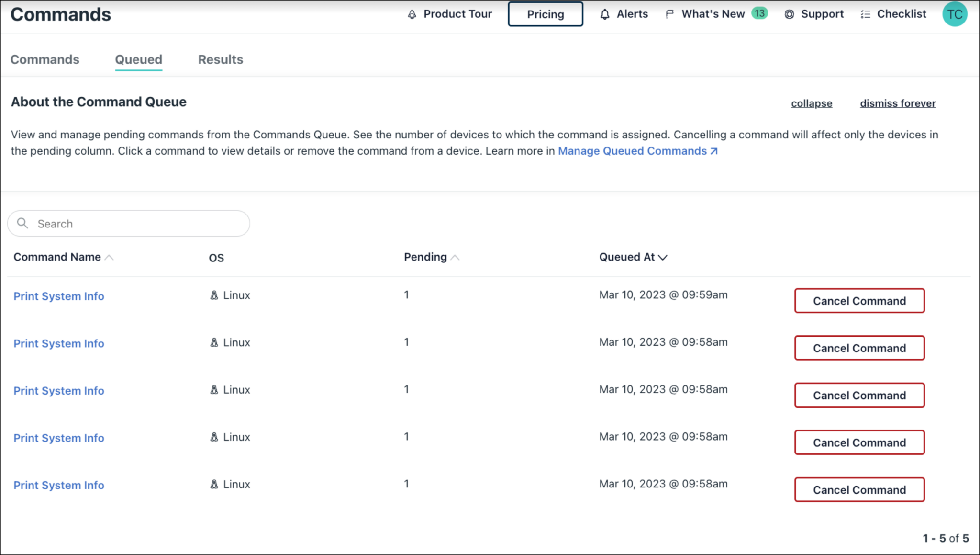The image size is (980, 555).
Task: Click the What's New flag icon
Action: pos(669,14)
